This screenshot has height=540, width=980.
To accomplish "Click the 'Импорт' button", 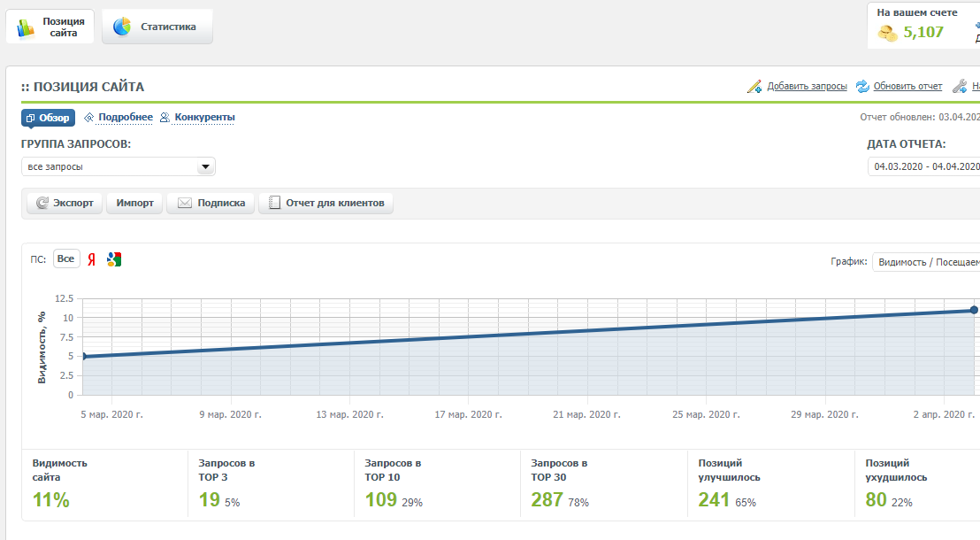I will tap(134, 203).
